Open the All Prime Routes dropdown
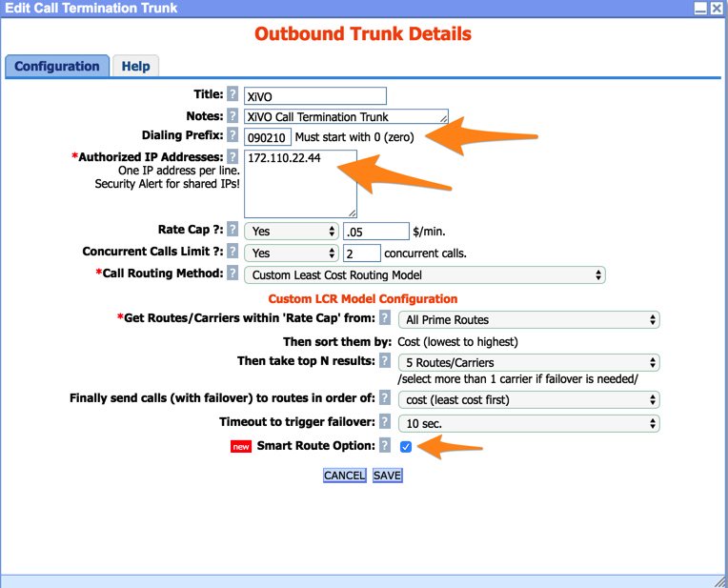Screen dimensions: 728x588 [529, 319]
